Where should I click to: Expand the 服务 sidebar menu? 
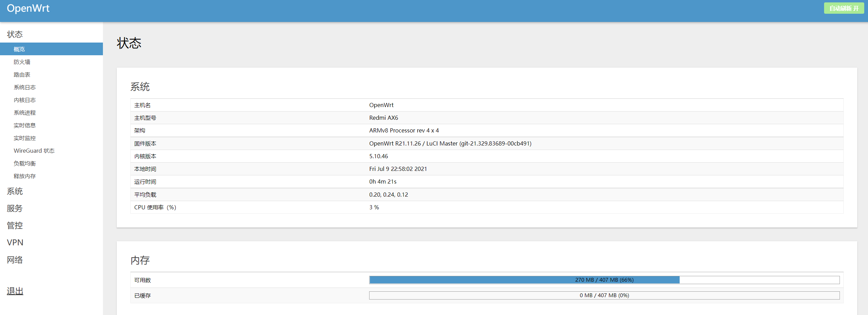(x=15, y=208)
